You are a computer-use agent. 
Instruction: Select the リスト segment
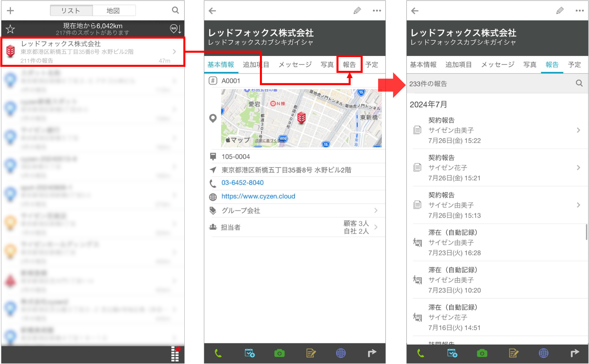[71, 10]
